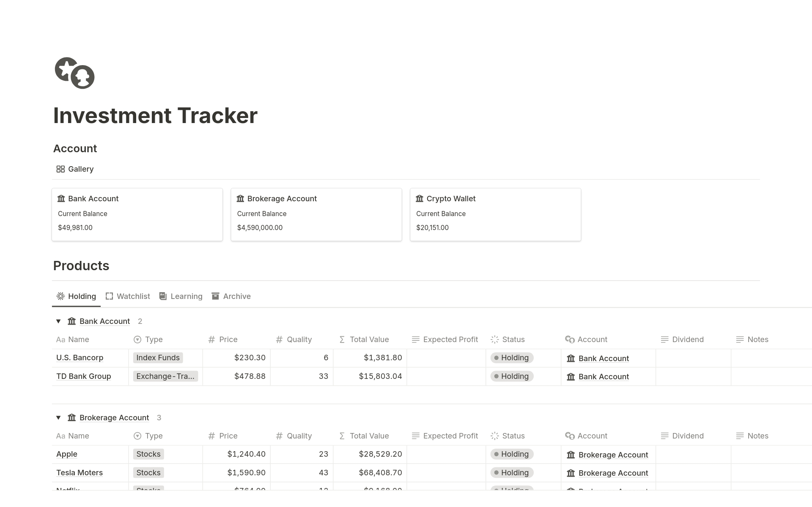Image resolution: width=812 pixels, height=507 pixels.
Task: Click the bank icon on the Brokerage Account card
Action: click(240, 199)
